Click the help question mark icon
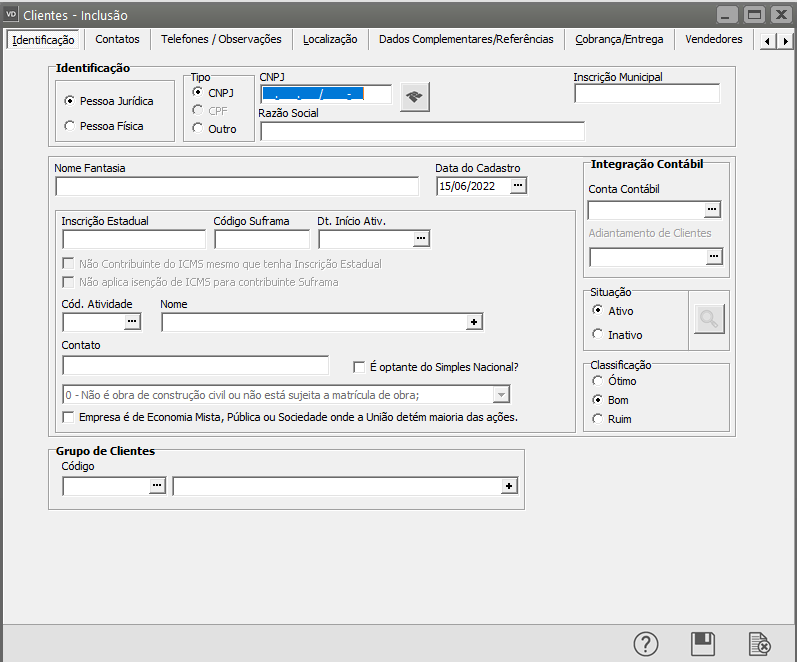Viewport: 797px width, 662px height. tap(647, 643)
